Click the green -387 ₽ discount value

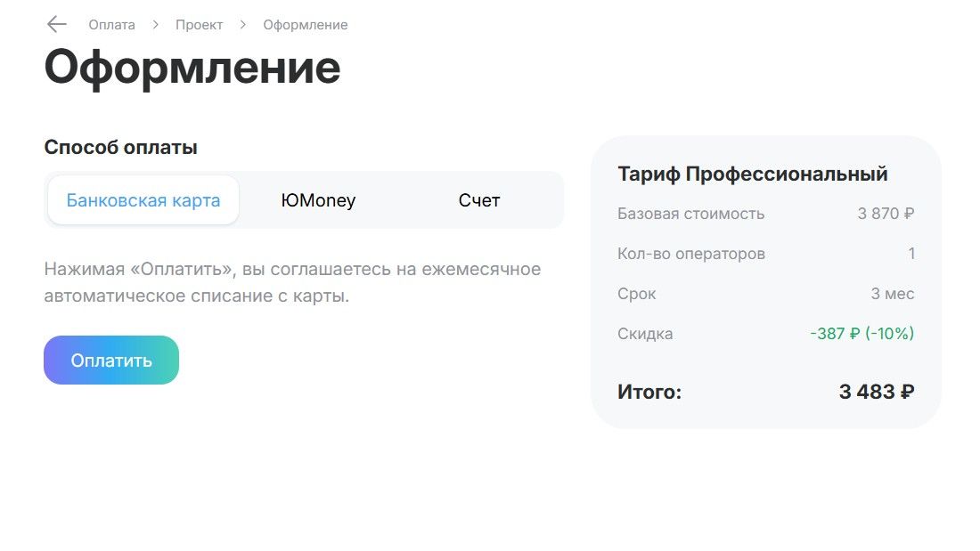[x=862, y=334]
